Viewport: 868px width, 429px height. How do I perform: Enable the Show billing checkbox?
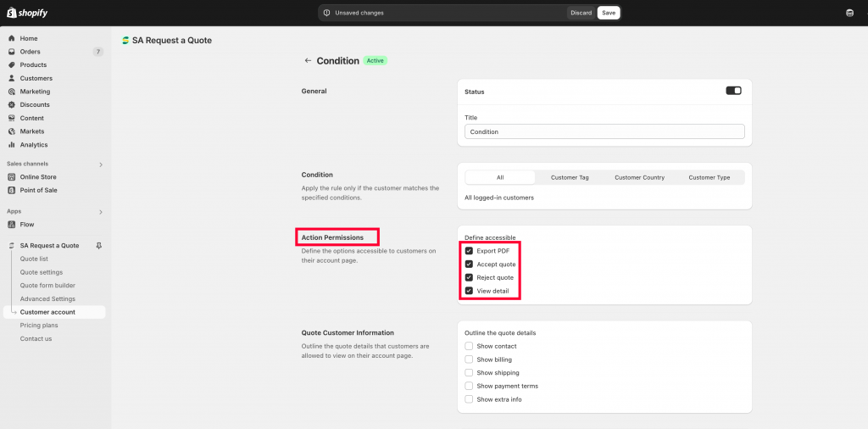tap(469, 359)
